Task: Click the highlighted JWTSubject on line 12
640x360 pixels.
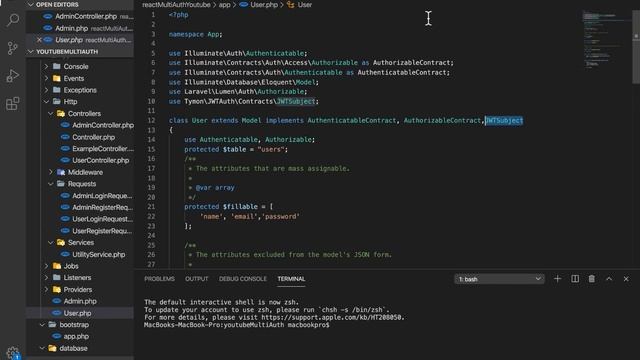Action: 504,120
